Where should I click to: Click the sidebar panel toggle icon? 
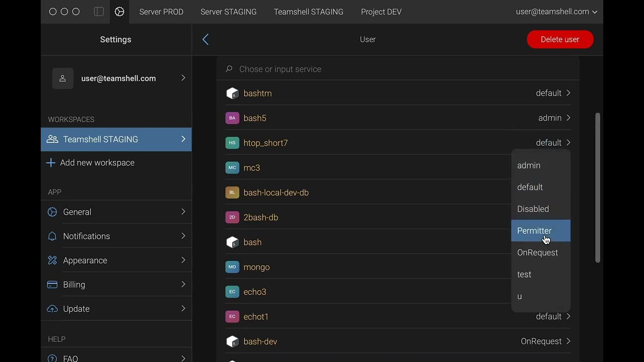99,12
